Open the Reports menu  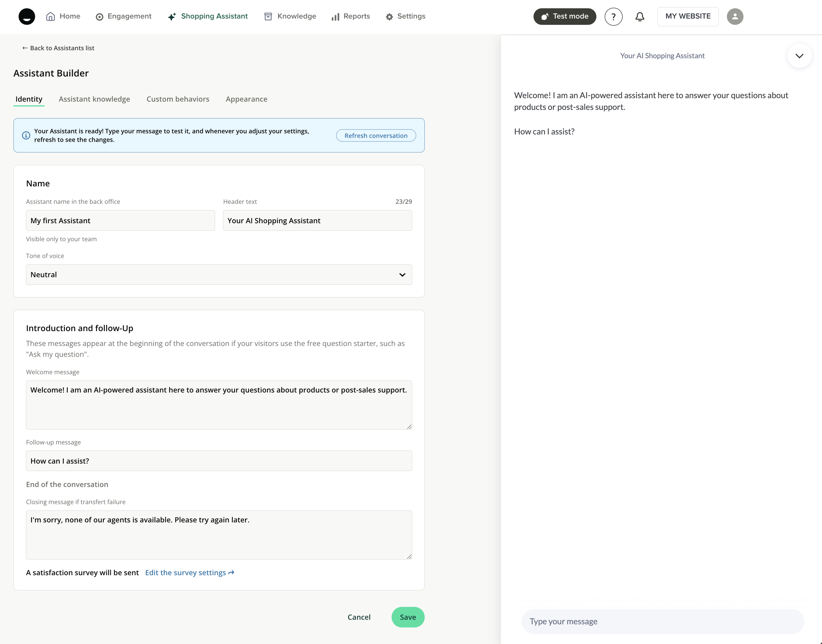pyautogui.click(x=350, y=16)
